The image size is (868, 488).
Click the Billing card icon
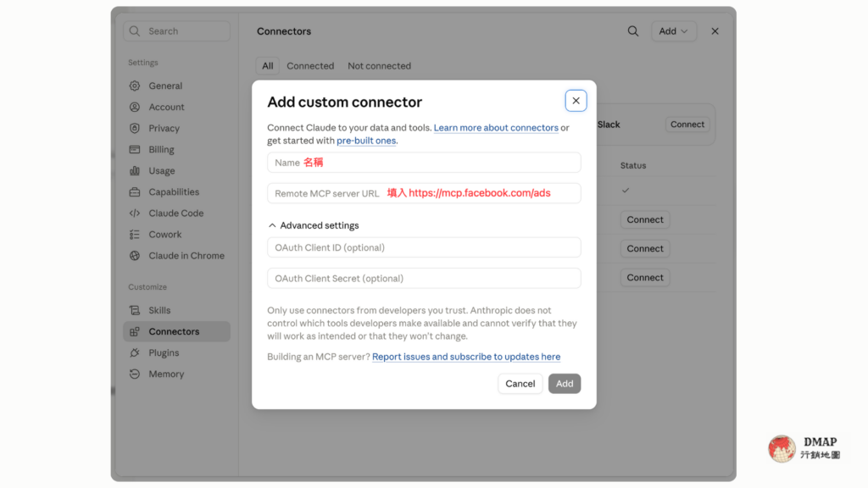point(135,149)
